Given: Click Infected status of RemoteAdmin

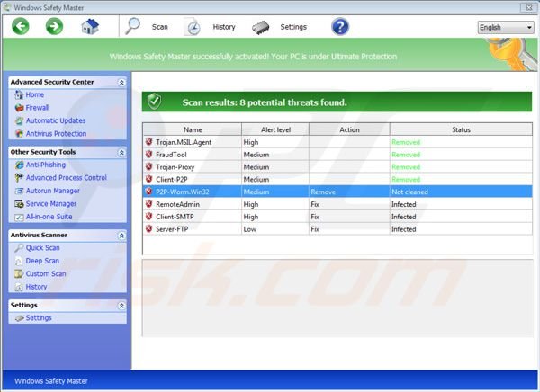Looking at the screenshot, I should (403, 204).
